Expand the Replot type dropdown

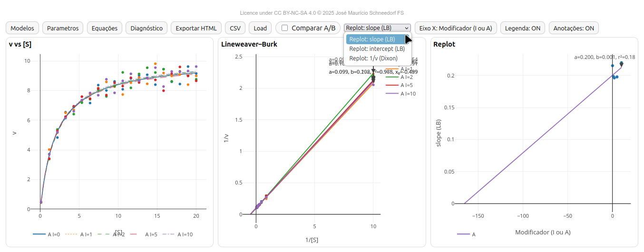(377, 28)
